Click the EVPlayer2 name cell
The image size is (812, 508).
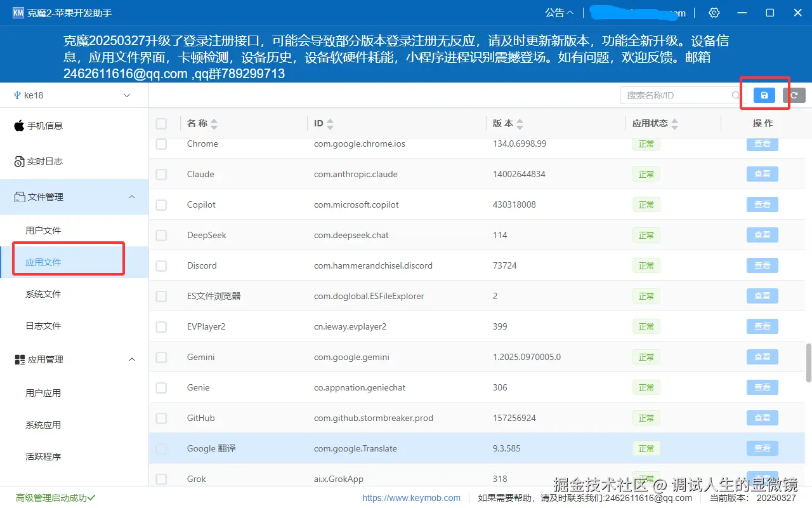[x=206, y=326]
